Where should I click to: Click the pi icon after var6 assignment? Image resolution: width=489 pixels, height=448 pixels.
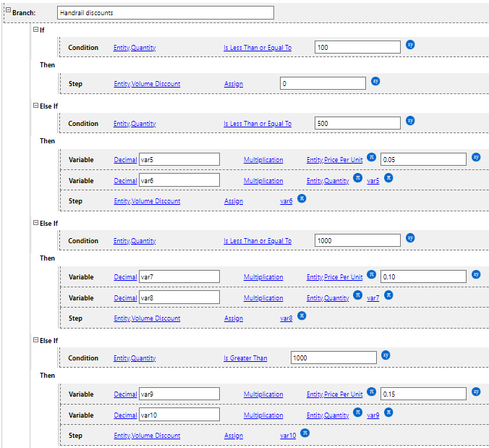pyautogui.click(x=302, y=198)
